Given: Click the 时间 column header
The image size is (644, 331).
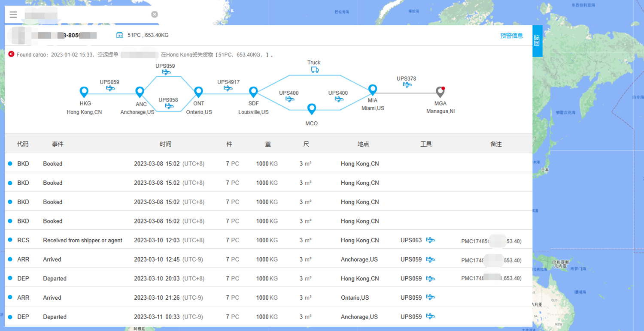Looking at the screenshot, I should click(166, 144).
